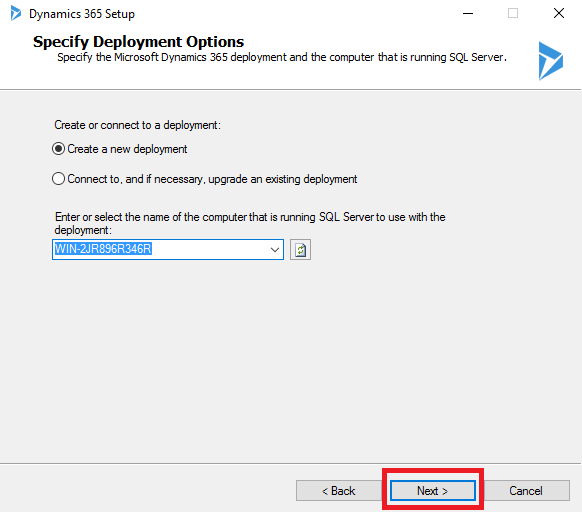Expand the SQL Server computer name dropdown arrow
Viewport: 582px width, 512px height.
point(275,250)
